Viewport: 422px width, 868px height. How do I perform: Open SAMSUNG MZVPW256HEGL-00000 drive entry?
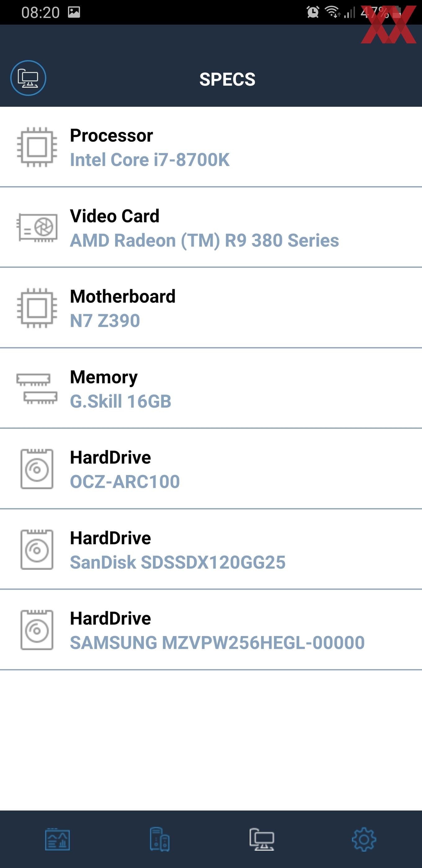[x=211, y=630]
